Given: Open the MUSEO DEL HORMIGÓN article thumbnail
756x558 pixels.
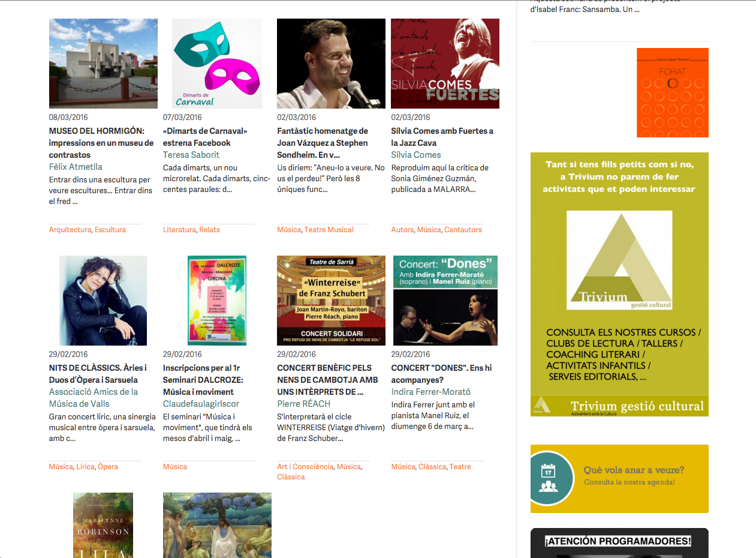Looking at the screenshot, I should [x=103, y=64].
